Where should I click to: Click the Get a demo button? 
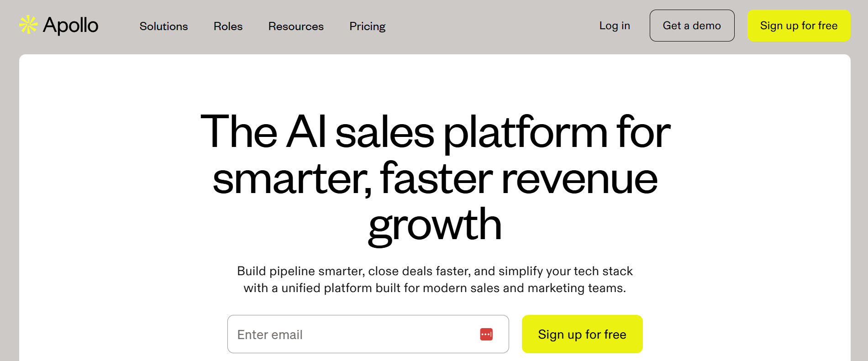(x=692, y=26)
